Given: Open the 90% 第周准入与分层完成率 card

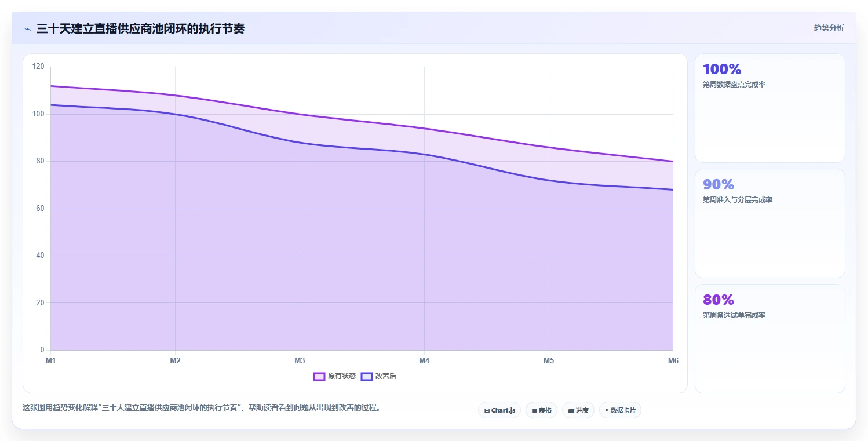Looking at the screenshot, I should point(770,223).
